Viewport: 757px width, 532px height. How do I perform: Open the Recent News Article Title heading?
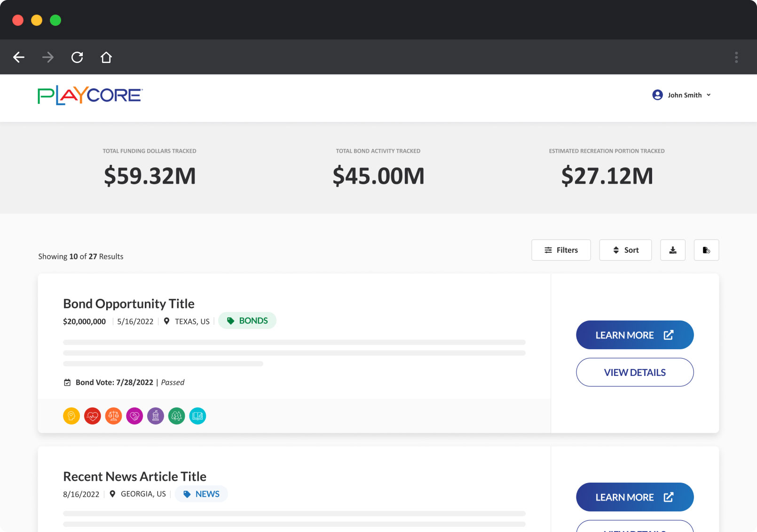pos(135,477)
